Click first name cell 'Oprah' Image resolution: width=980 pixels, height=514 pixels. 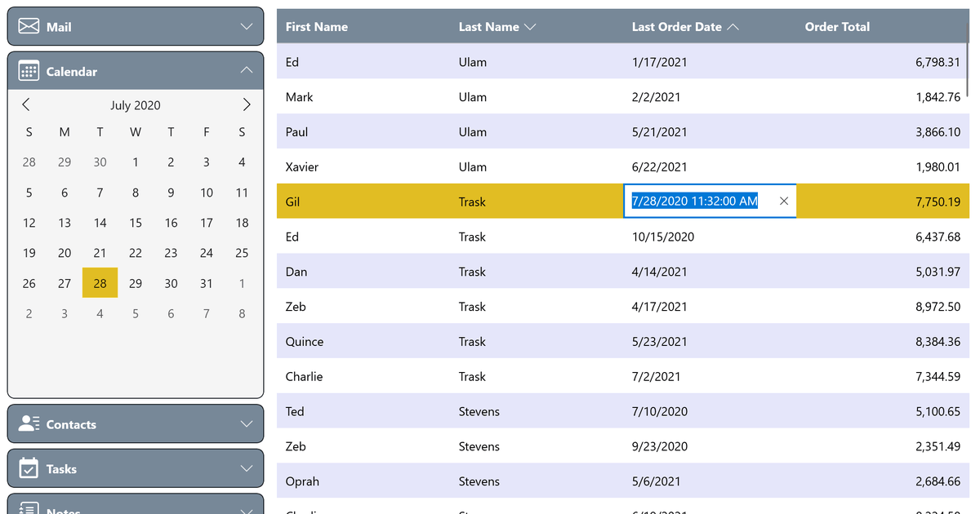coord(302,481)
